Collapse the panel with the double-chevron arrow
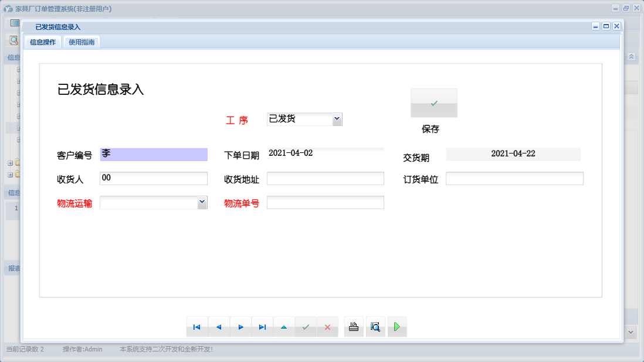 coord(631,57)
